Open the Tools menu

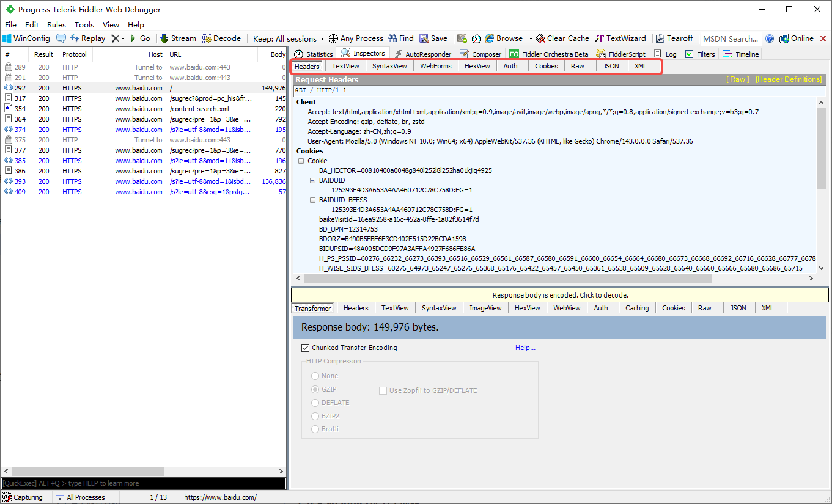(84, 25)
